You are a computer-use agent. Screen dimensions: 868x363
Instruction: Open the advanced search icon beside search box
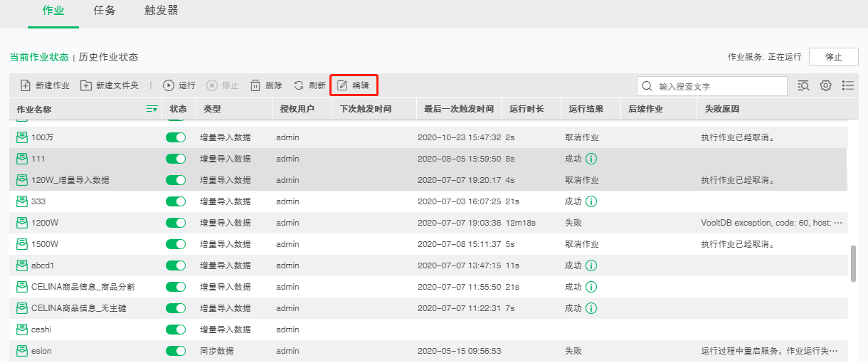(803, 85)
